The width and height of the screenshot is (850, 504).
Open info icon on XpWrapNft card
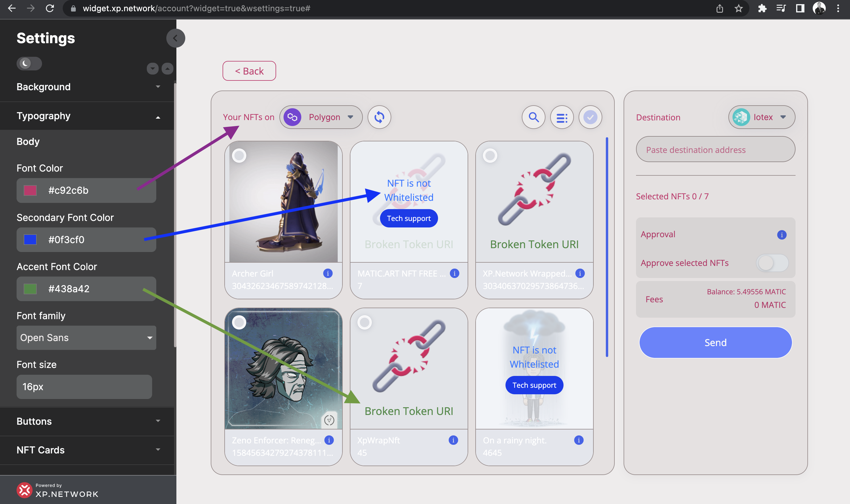coord(453,440)
